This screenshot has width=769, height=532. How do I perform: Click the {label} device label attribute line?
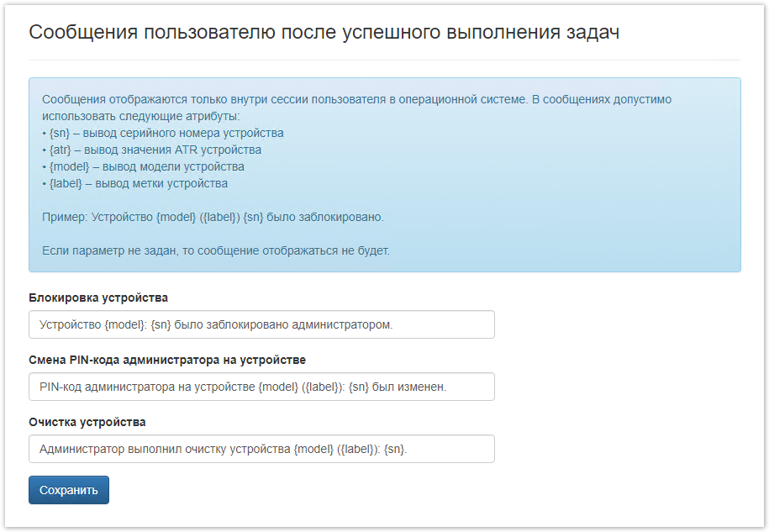[135, 183]
